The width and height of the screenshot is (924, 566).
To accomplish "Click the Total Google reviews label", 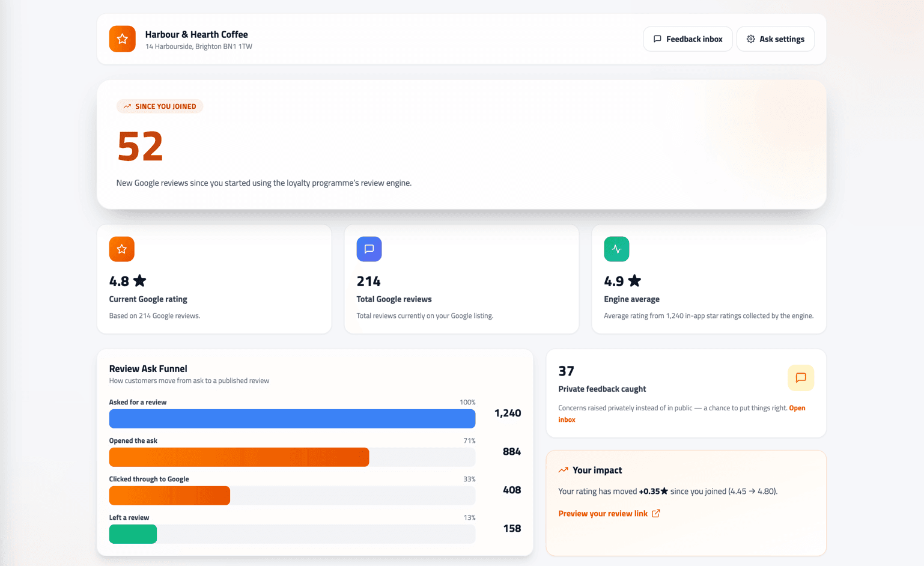I will click(394, 299).
